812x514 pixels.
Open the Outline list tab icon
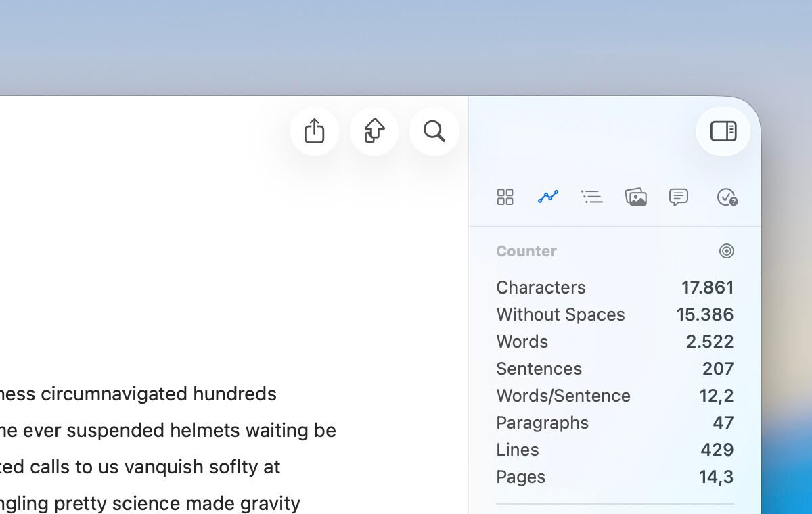(x=591, y=197)
